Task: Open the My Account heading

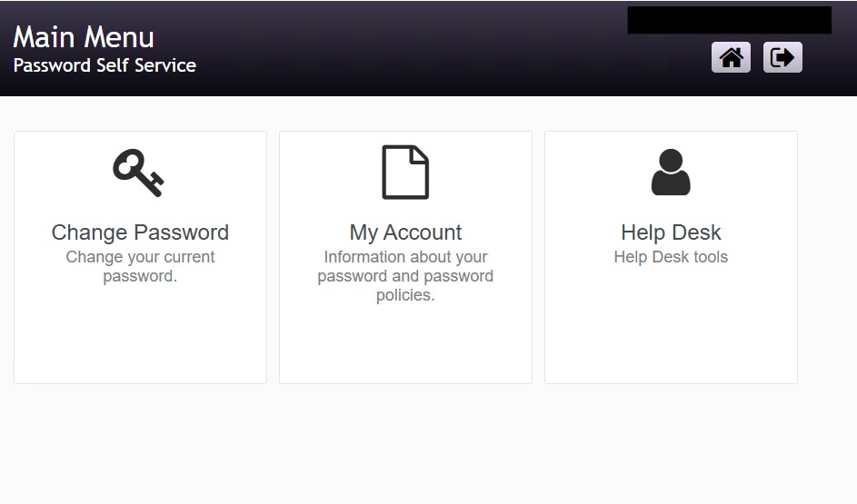Action: pyautogui.click(x=405, y=232)
